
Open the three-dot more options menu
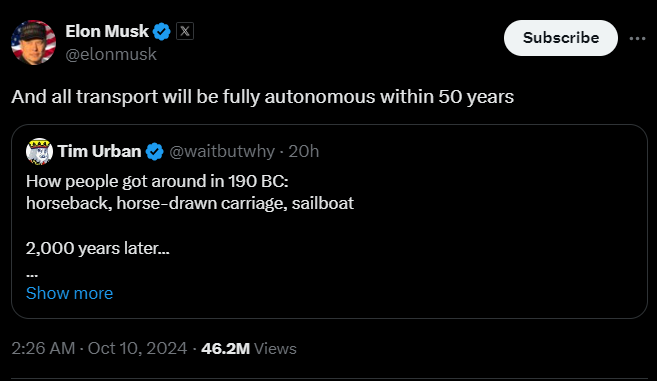637,39
